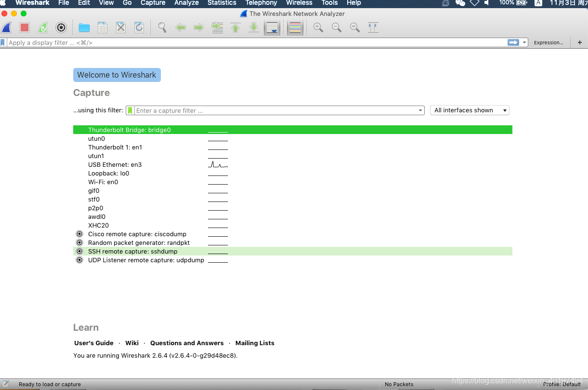Open a capture file with folder icon
The width and height of the screenshot is (588, 390).
[84, 27]
